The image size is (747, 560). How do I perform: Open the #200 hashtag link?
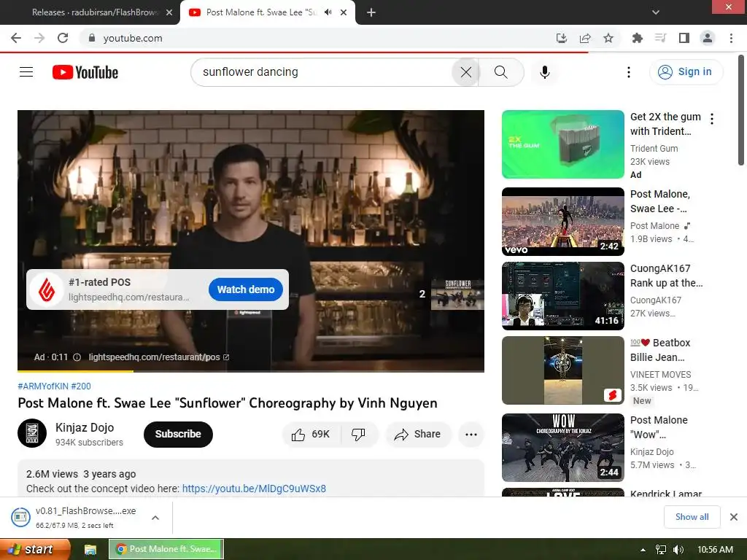tap(81, 386)
